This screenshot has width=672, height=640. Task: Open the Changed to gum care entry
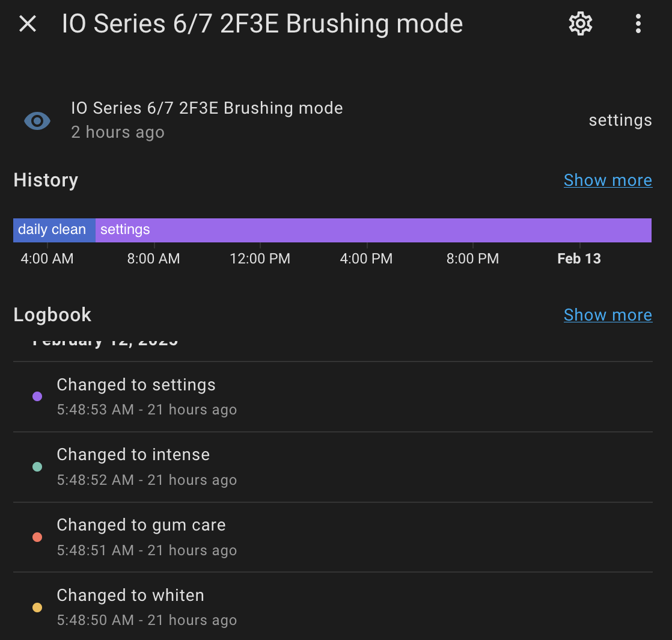(333, 537)
